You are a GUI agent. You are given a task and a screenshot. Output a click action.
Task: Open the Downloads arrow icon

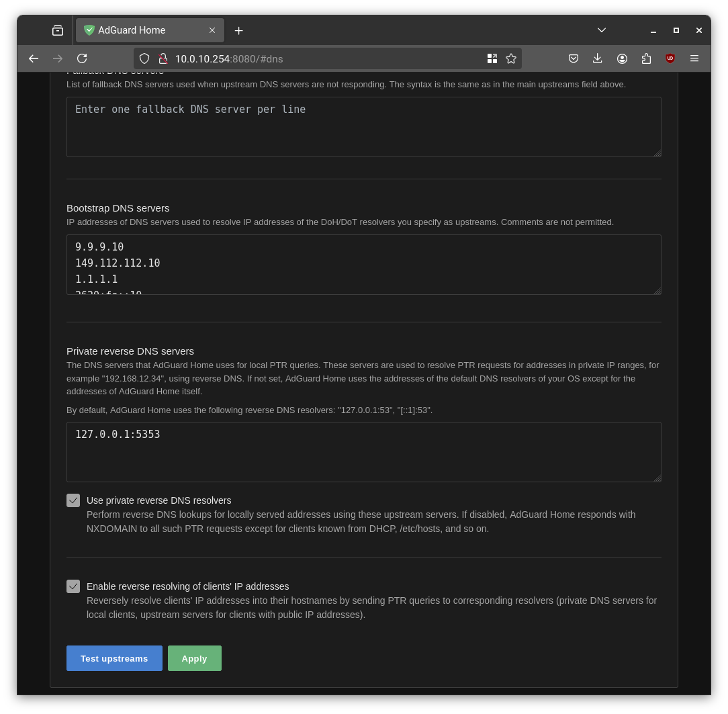[598, 58]
